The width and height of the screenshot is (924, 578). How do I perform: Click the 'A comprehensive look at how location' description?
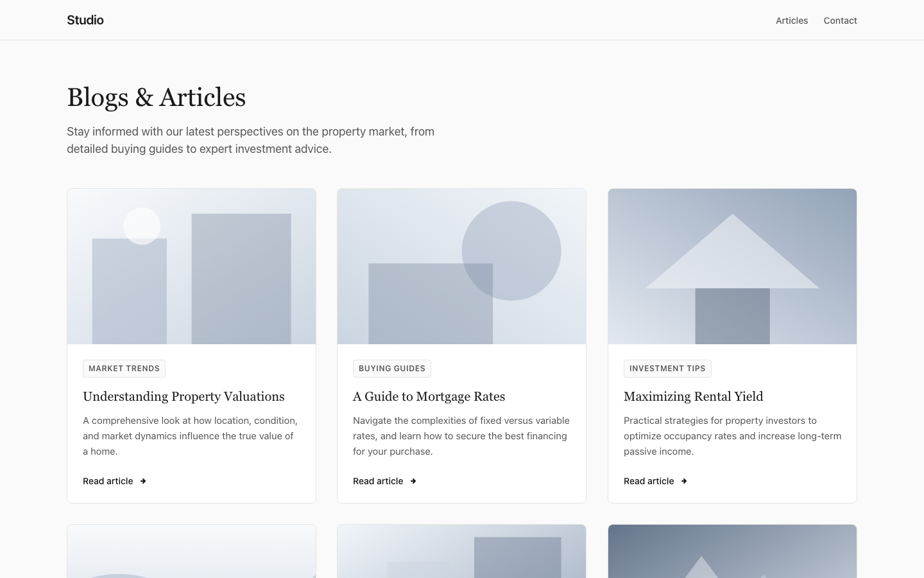pyautogui.click(x=191, y=436)
